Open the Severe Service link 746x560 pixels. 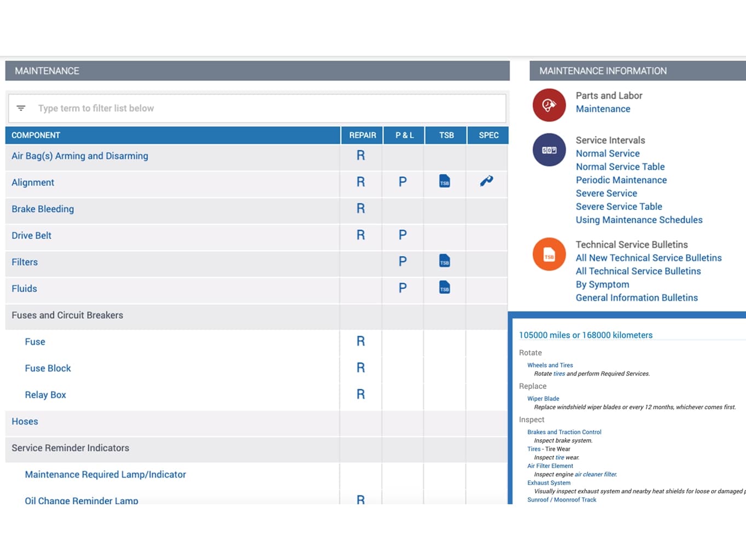[607, 193]
